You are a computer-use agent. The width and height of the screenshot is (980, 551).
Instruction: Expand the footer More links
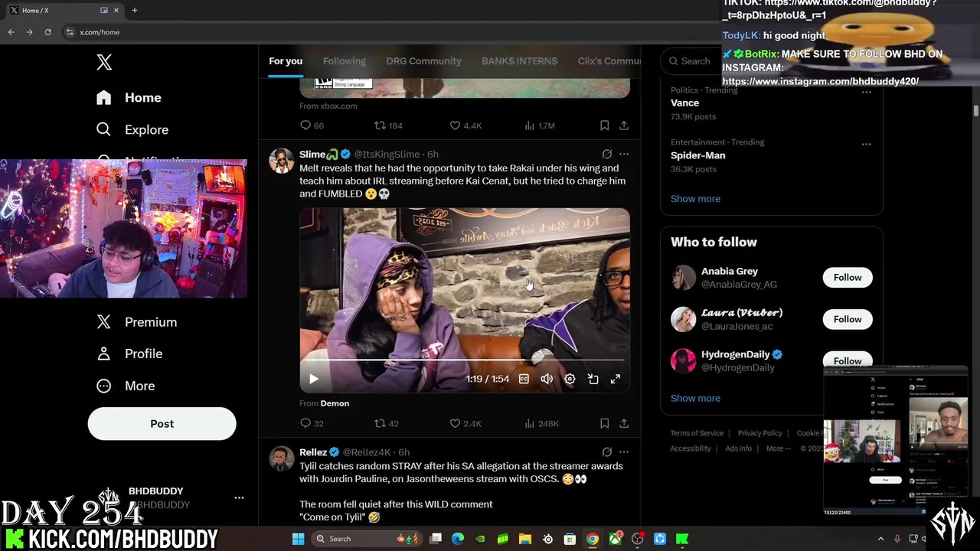(x=779, y=449)
